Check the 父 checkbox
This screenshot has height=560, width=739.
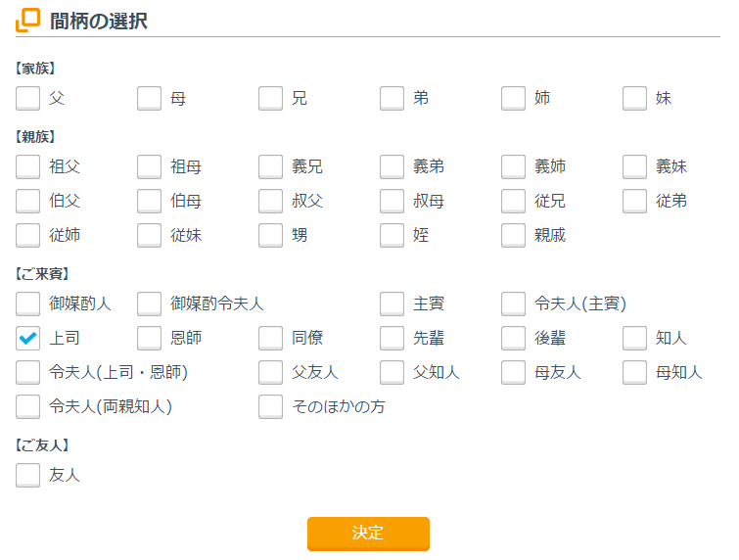click(28, 98)
